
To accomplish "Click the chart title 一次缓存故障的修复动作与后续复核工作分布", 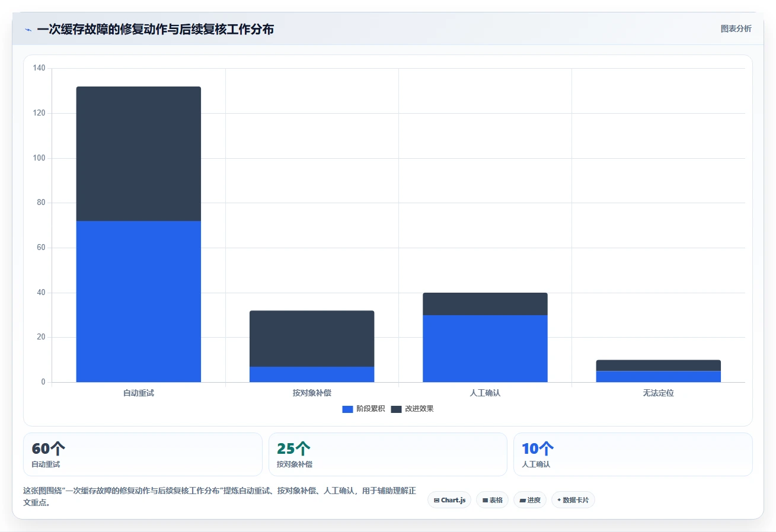I will click(x=155, y=29).
